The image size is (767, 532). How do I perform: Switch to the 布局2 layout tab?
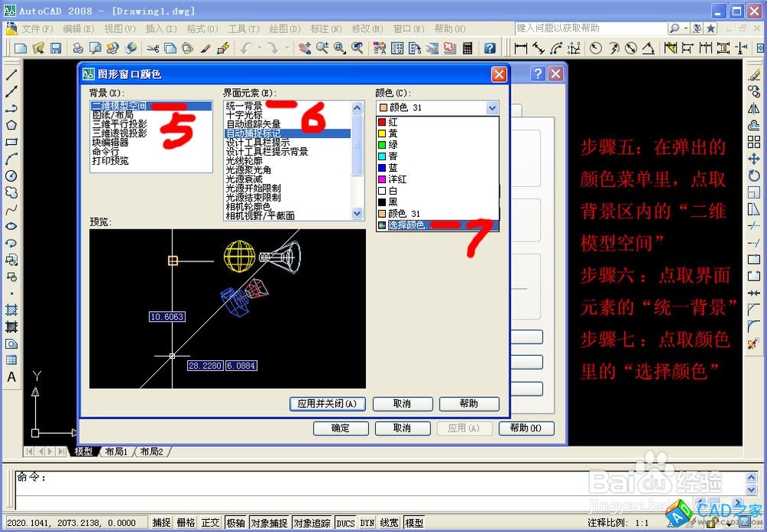tap(151, 452)
